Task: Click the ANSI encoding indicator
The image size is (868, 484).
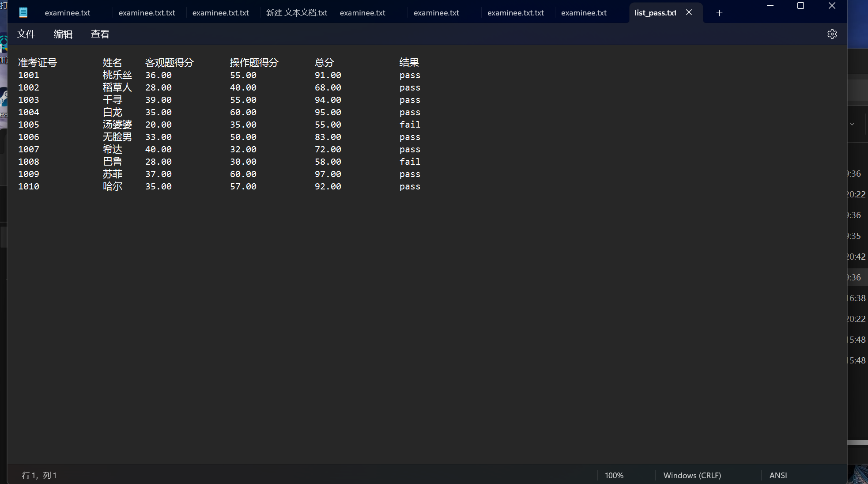Action: pyautogui.click(x=778, y=475)
